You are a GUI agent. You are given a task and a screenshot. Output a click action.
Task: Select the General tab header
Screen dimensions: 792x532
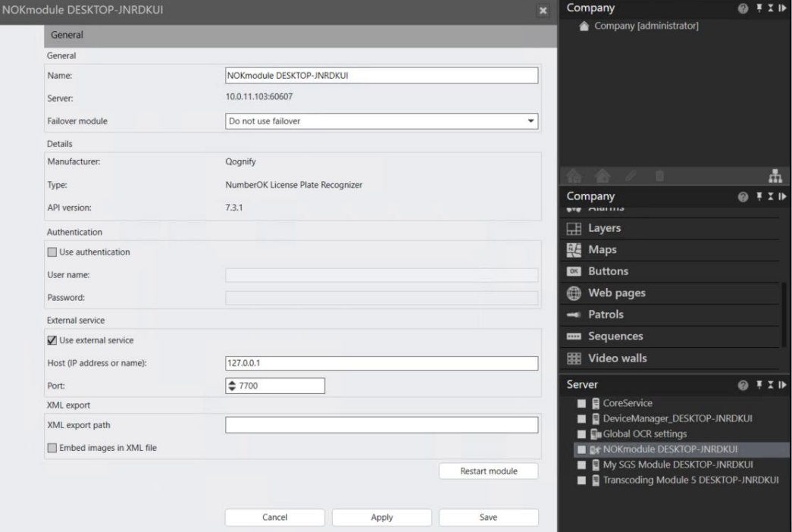point(67,35)
